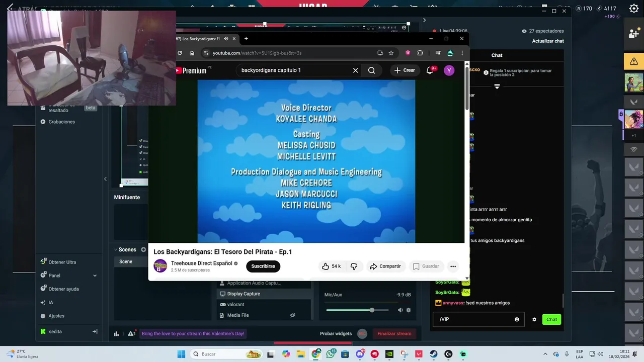This screenshot has width=644, height=362.
Task: Expand the chat pinned gift banner
Action: pyautogui.click(x=497, y=86)
